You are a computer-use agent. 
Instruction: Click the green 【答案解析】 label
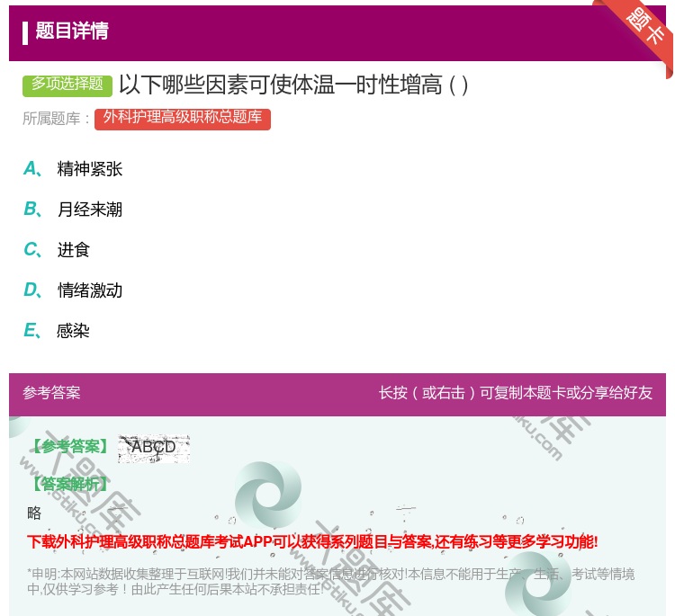(x=68, y=484)
